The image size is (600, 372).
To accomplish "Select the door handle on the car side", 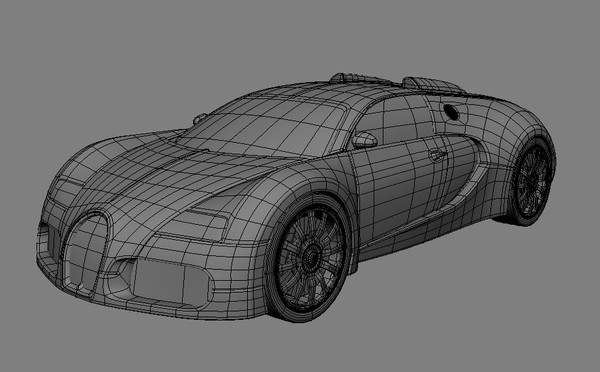I will [437, 155].
